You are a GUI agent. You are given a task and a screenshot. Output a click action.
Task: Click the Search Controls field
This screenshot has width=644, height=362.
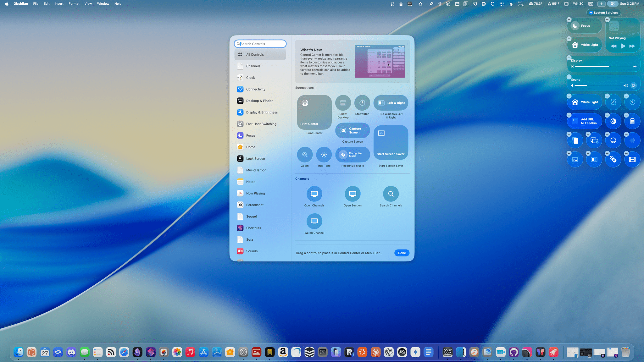(x=260, y=44)
